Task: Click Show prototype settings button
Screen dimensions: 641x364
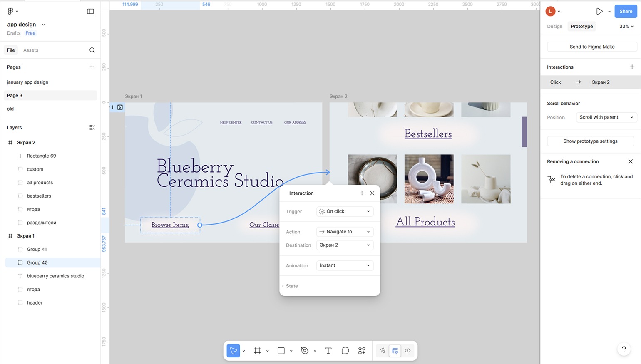Action: tap(590, 141)
